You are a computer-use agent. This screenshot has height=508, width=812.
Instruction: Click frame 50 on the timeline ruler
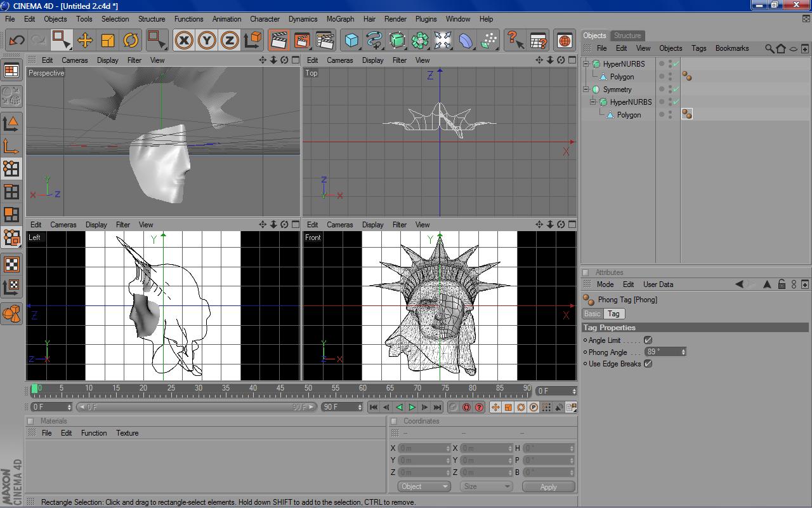(308, 389)
